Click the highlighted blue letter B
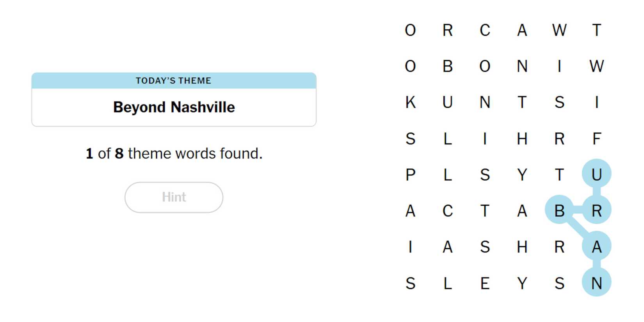This screenshot has height=322, width=644. click(559, 211)
